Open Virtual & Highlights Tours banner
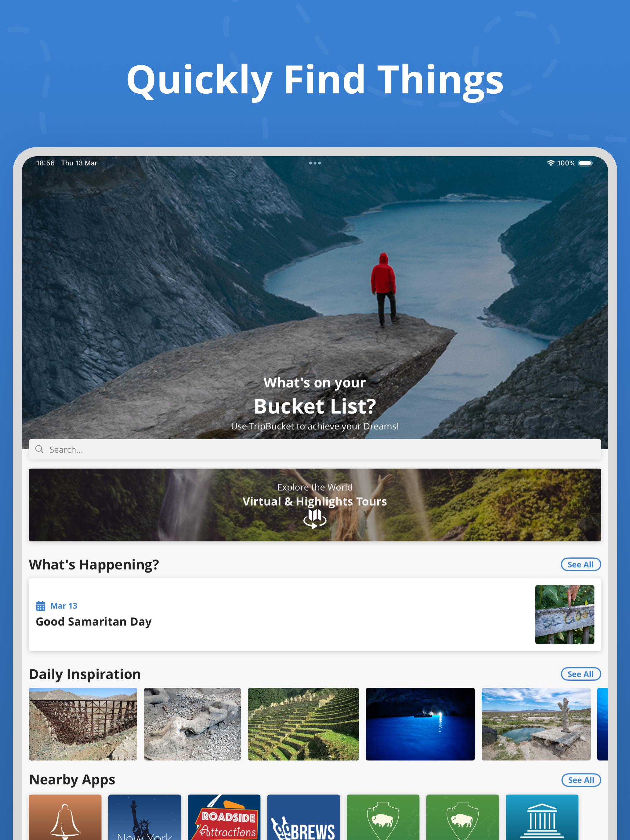Image resolution: width=630 pixels, height=840 pixels. point(315,505)
